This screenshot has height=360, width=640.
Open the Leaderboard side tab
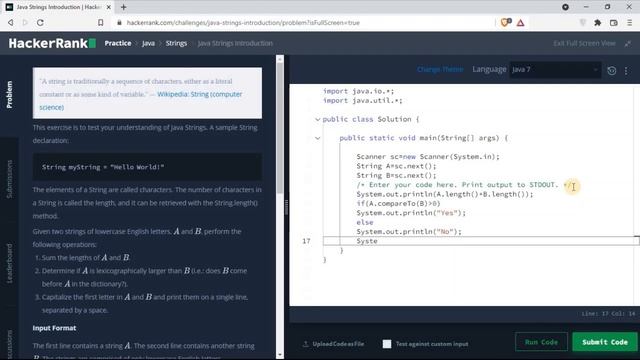click(9, 263)
